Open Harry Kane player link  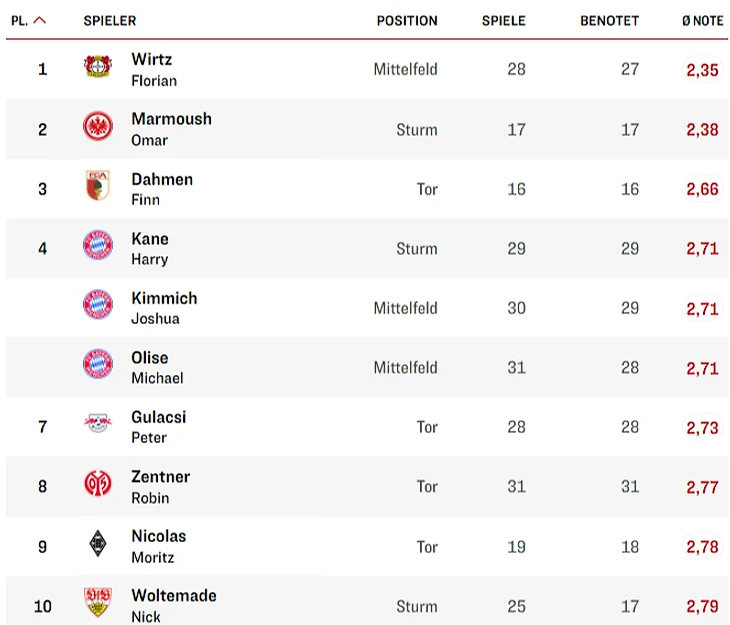coord(150,248)
